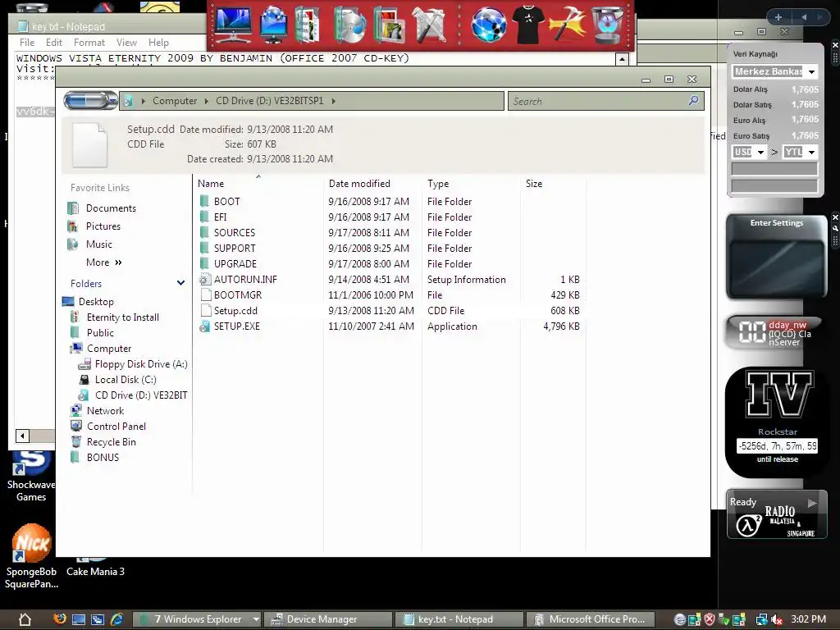Screen dimensions: 840x630
Task: Open the black t-shirt dock icon
Action: (x=527, y=25)
